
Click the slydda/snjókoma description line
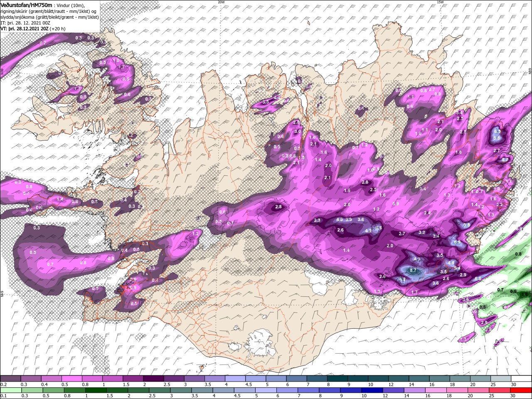[50, 17]
